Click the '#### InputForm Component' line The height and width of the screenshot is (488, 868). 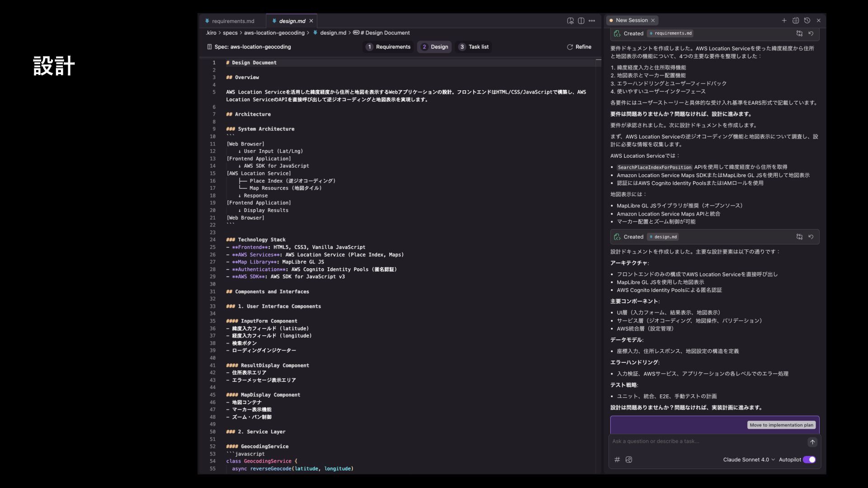coord(262,321)
